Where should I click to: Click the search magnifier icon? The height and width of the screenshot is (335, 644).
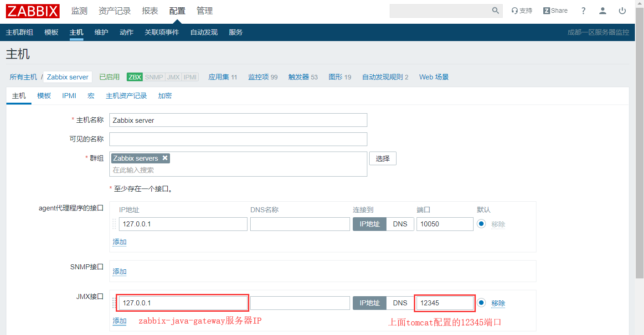[495, 10]
